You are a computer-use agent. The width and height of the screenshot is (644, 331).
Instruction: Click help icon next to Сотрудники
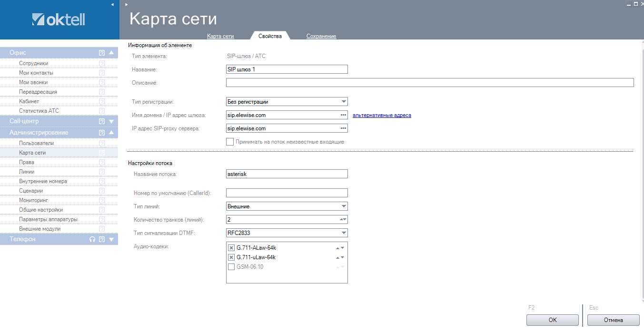click(x=101, y=63)
